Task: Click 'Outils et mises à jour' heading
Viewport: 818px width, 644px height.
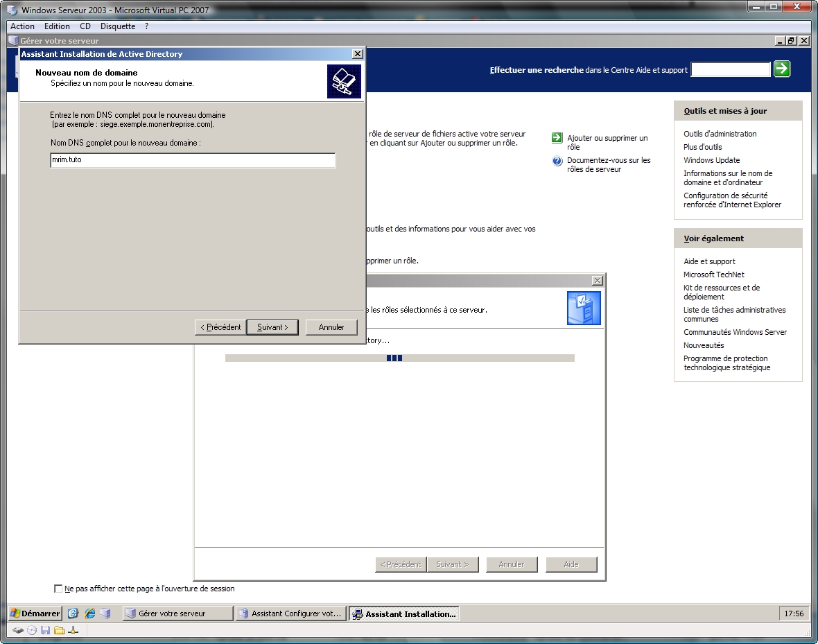Action: pos(725,111)
